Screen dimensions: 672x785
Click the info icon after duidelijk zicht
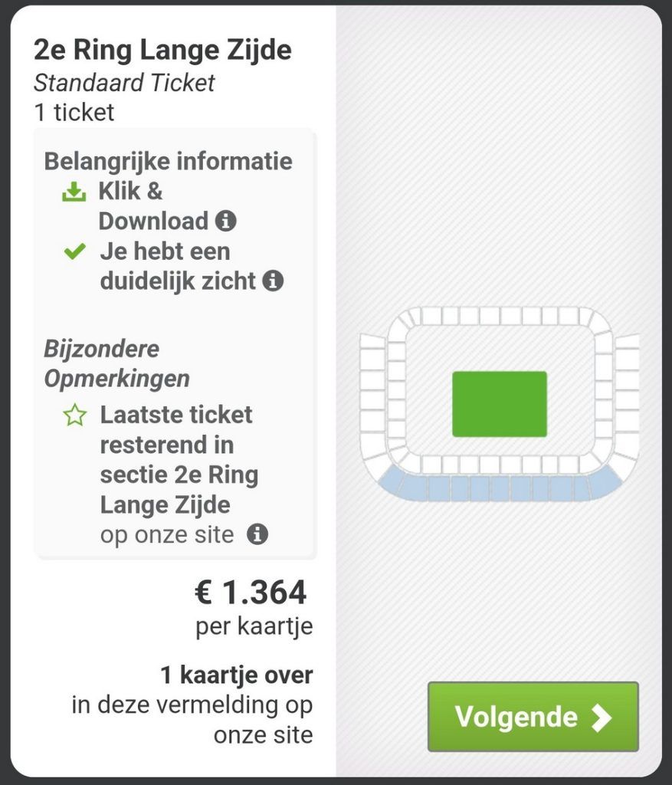pyautogui.click(x=274, y=281)
